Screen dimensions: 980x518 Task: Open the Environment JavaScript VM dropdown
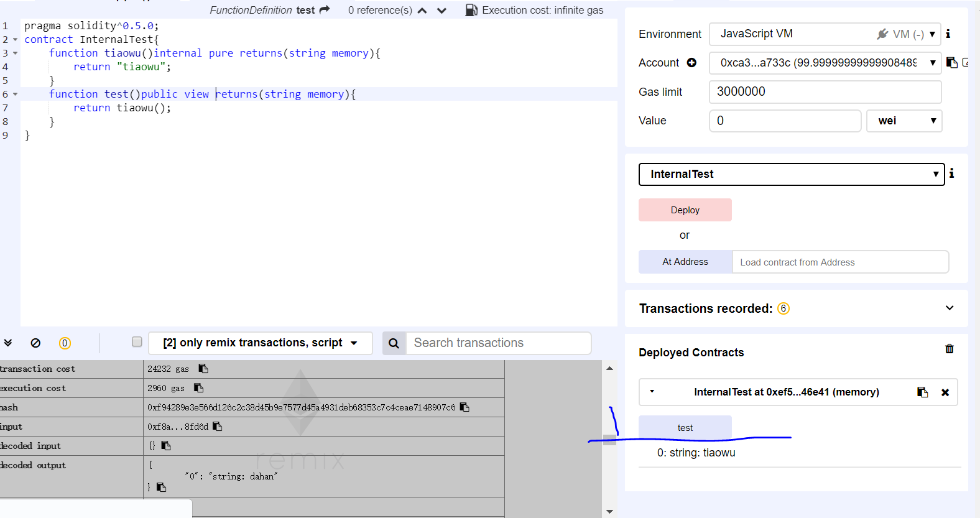825,34
